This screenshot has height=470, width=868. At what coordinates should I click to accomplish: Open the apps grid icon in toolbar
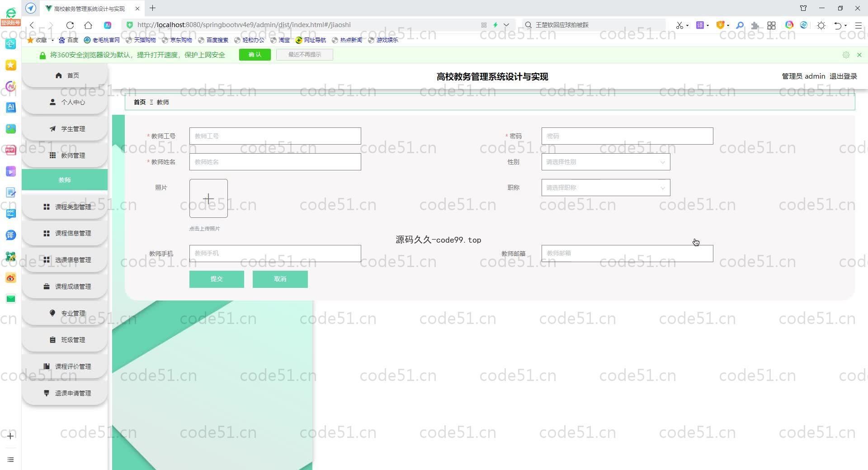[x=772, y=25]
